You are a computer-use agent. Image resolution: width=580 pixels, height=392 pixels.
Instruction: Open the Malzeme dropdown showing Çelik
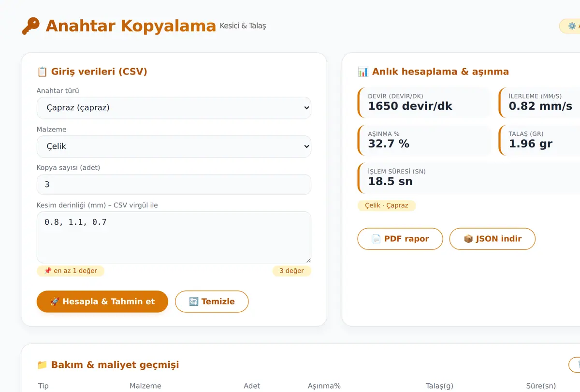174,146
